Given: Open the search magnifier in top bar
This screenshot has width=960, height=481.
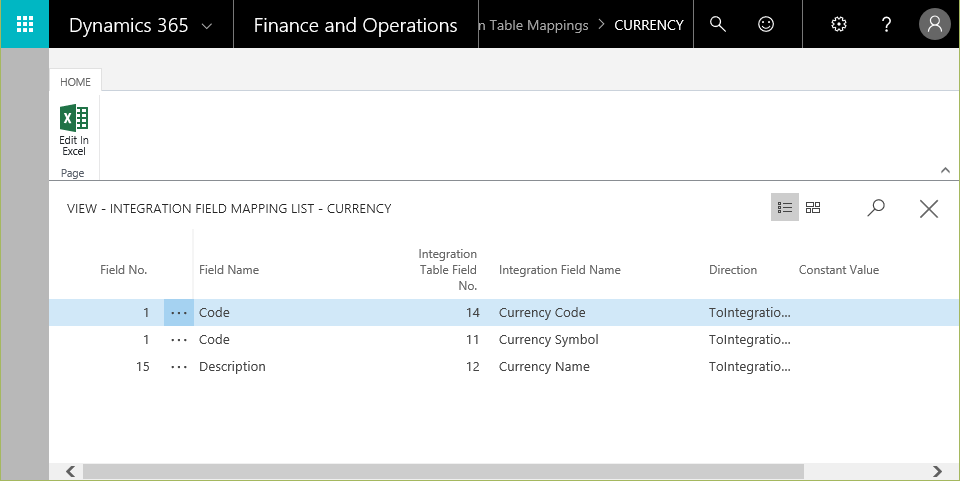Looking at the screenshot, I should coord(717,24).
